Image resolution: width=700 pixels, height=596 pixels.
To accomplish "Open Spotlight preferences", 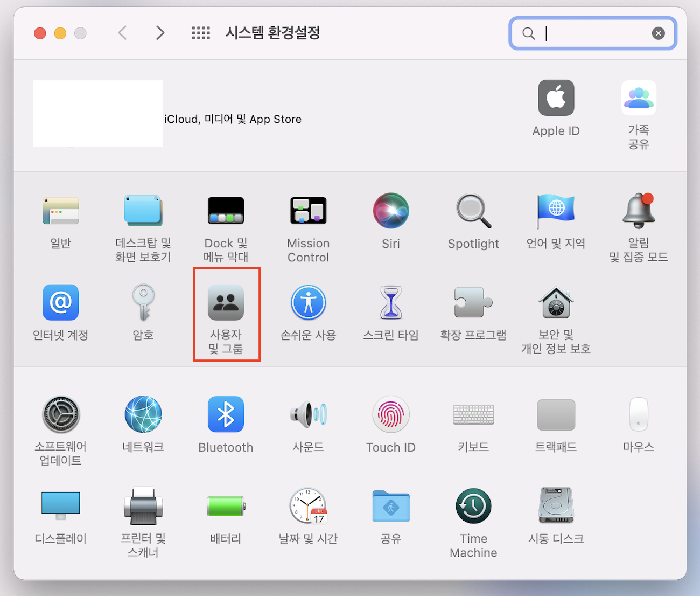I will (473, 211).
